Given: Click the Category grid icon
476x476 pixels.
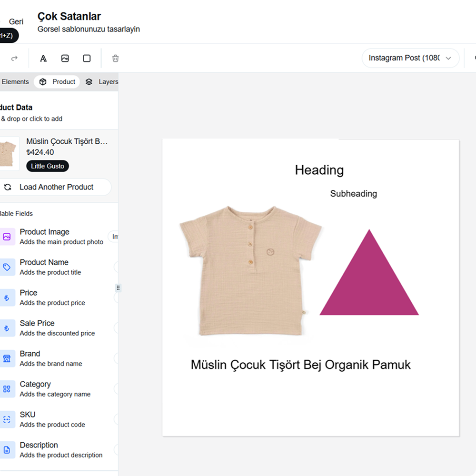Looking at the screenshot, I should point(7,389).
